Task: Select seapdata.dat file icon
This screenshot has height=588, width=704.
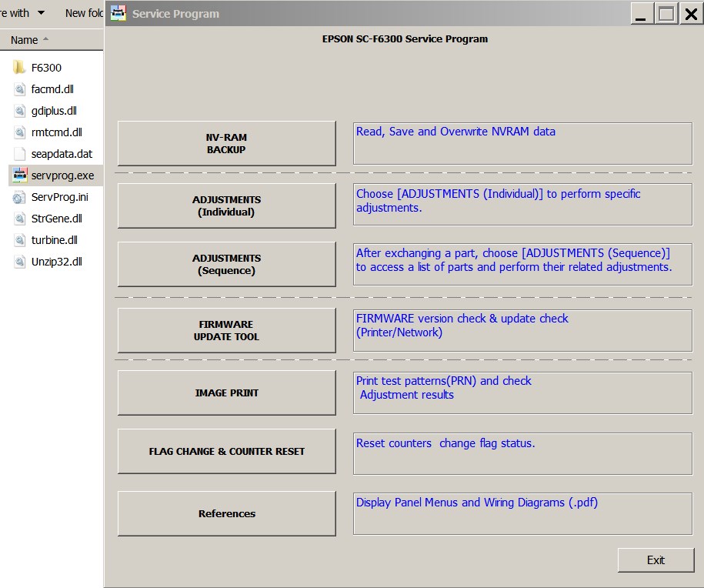Action: (19, 154)
